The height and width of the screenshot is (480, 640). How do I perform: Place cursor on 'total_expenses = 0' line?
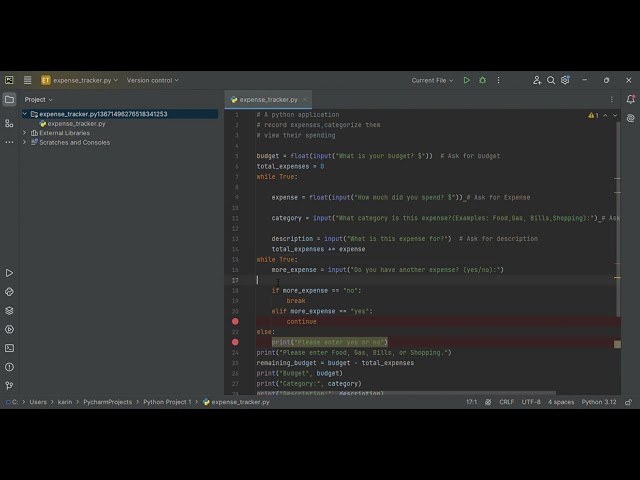[x=290, y=167]
